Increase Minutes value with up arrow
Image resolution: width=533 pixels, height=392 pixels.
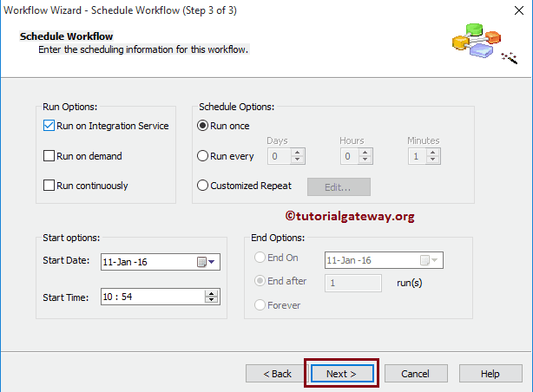point(432,152)
